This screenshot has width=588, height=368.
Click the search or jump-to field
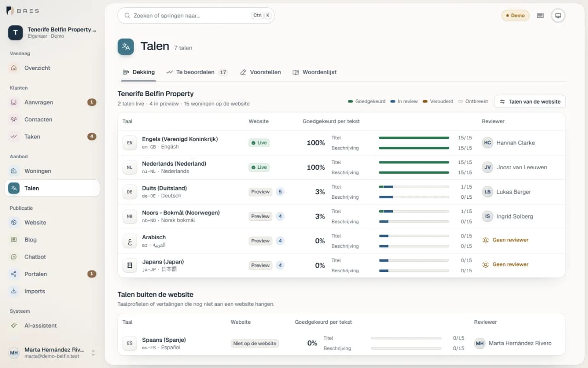196,16
